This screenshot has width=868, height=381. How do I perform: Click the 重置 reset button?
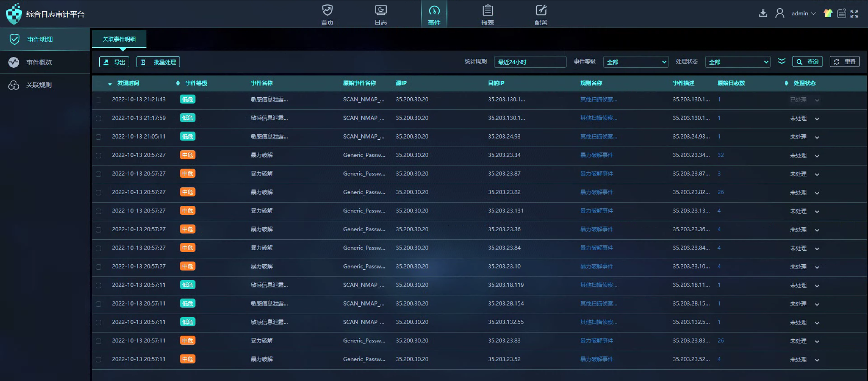[x=845, y=61]
